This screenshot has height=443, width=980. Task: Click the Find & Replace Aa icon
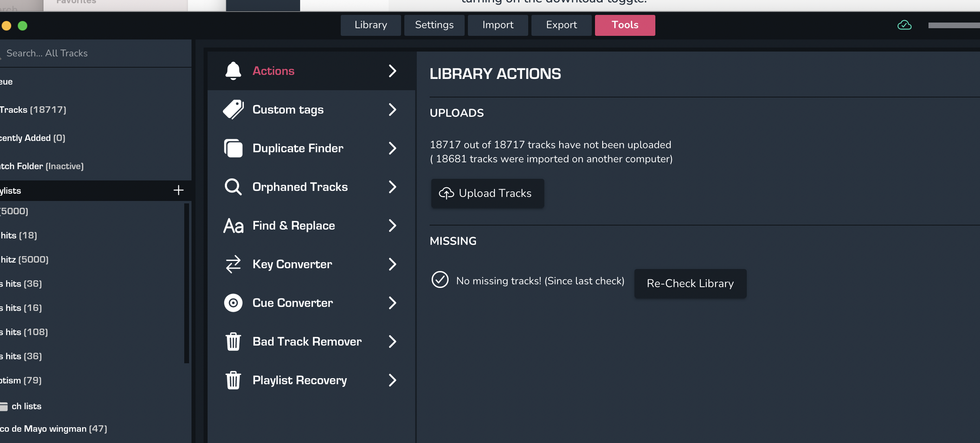click(233, 226)
